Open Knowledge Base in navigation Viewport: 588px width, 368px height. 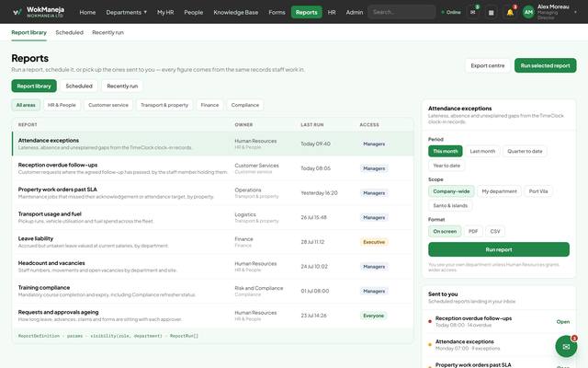tap(236, 12)
